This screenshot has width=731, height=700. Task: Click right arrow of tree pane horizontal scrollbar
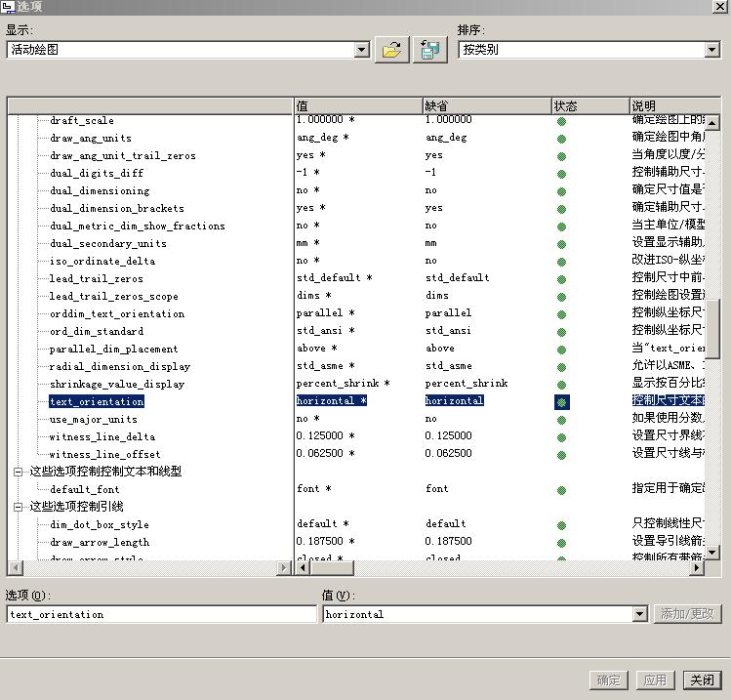[x=283, y=567]
